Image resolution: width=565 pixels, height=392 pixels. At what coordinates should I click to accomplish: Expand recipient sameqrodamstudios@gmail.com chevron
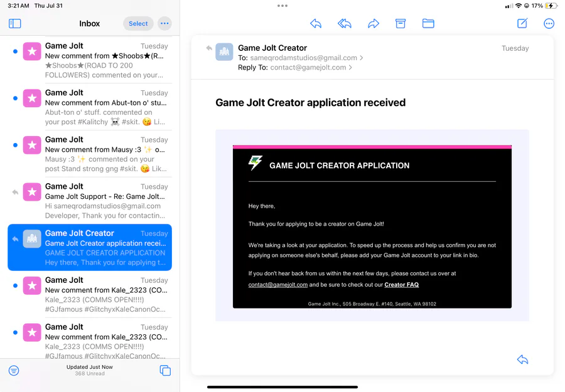(362, 58)
